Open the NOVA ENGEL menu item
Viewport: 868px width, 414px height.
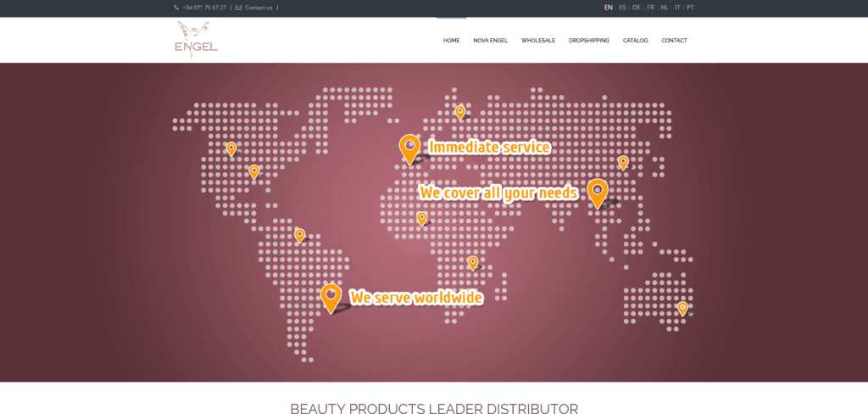click(x=491, y=41)
